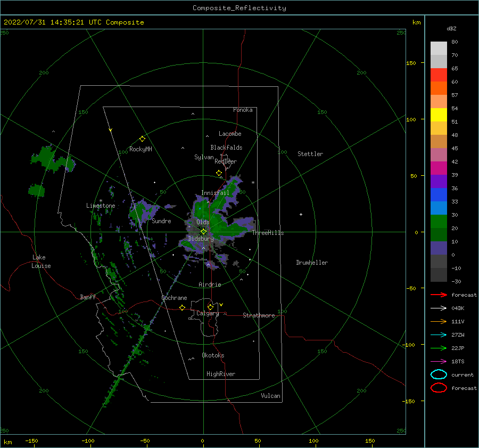
Task: Click the magenta 18TS arrow in legend
Action: [x=439, y=362]
